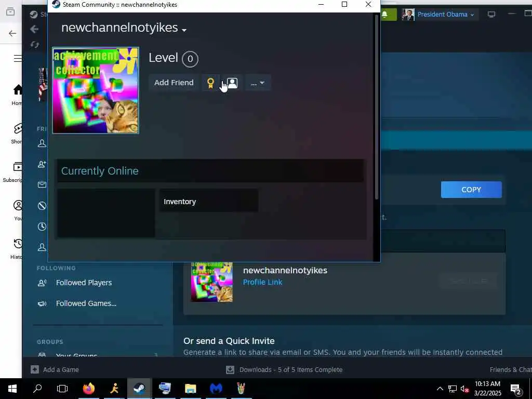Screen dimensions: 532x399
Task: Click the Add Friend button
Action: [174, 83]
